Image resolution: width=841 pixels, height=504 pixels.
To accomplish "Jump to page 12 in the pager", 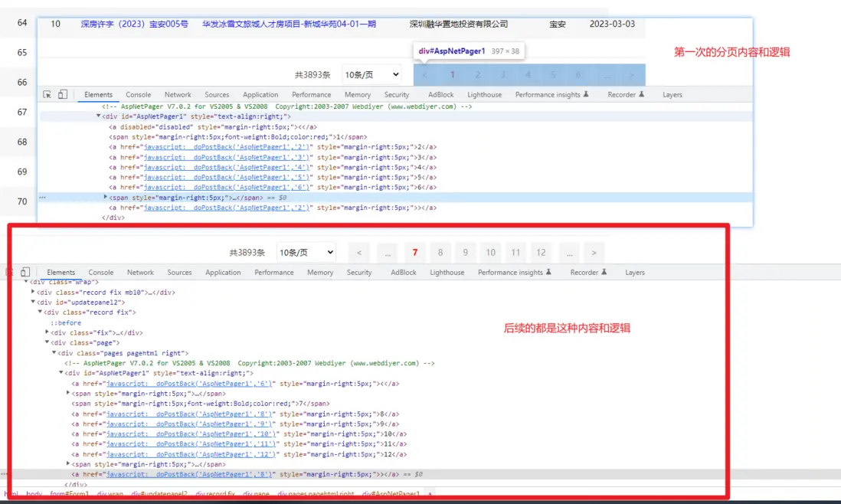I will click(x=541, y=253).
